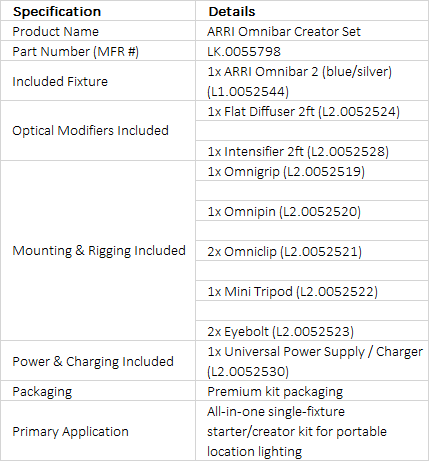Select the Primary Application label cell
Image resolution: width=429 pixels, height=461 pixels.
click(98, 431)
